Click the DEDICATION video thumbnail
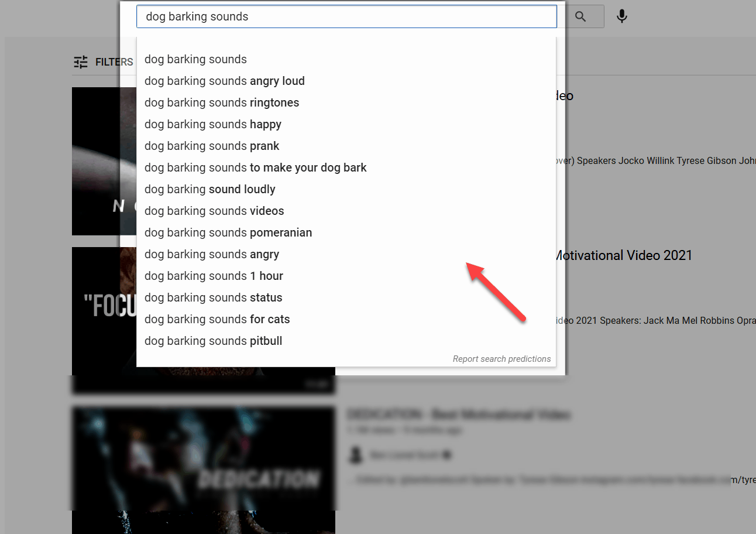The image size is (756, 534). click(203, 458)
